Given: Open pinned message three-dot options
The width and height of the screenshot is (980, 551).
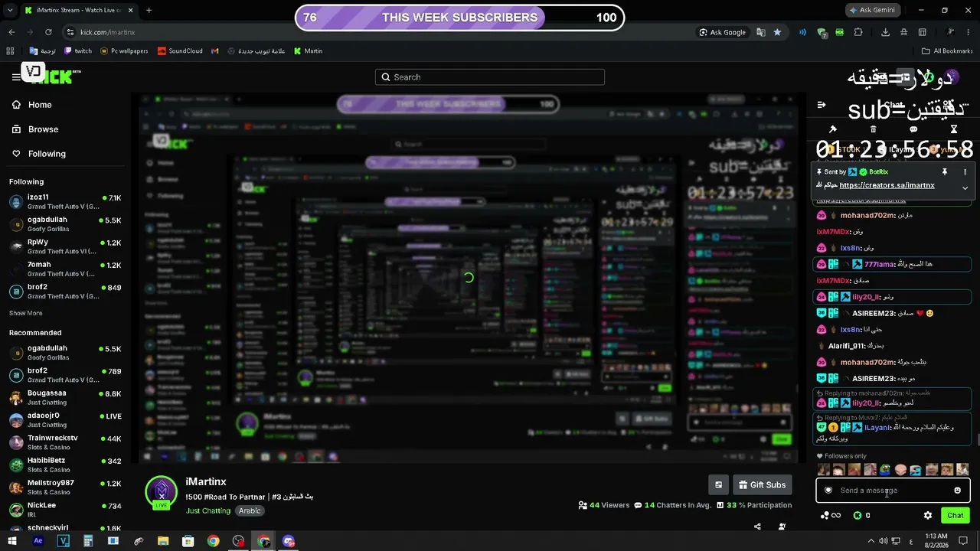Looking at the screenshot, I should [x=965, y=172].
